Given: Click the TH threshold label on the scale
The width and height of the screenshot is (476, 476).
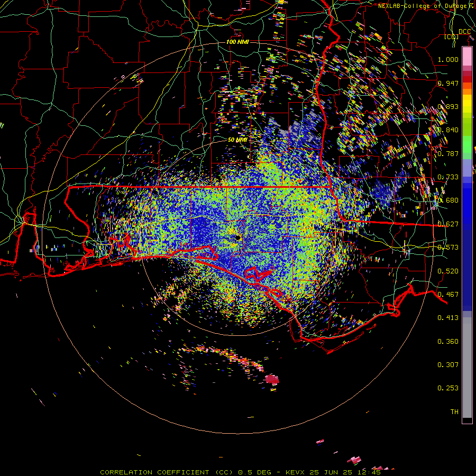Looking at the screenshot, I should point(454,412).
